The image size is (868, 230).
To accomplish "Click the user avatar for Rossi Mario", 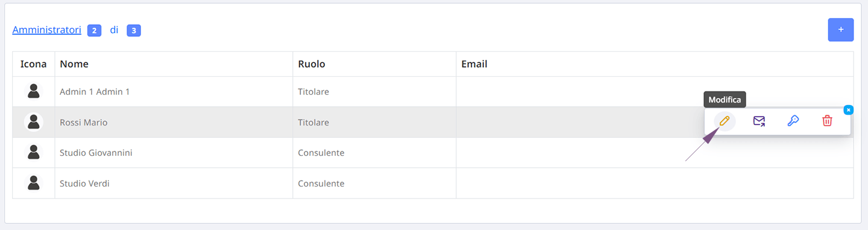I will pos(34,122).
